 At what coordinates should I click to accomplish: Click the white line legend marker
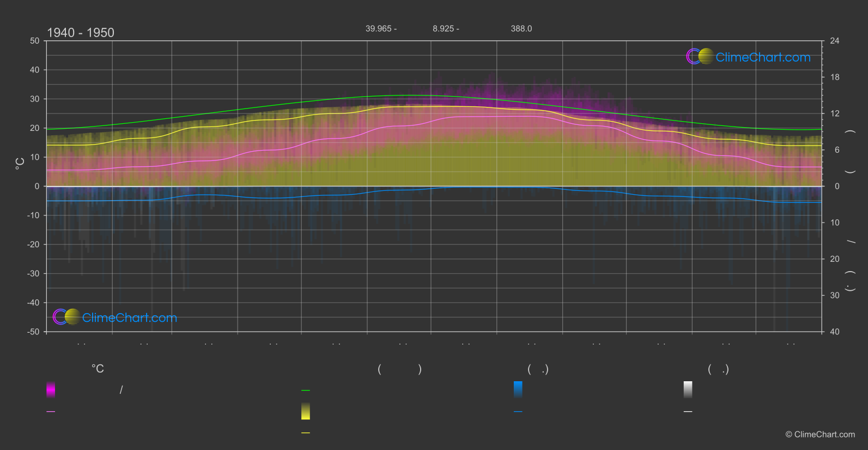click(688, 412)
